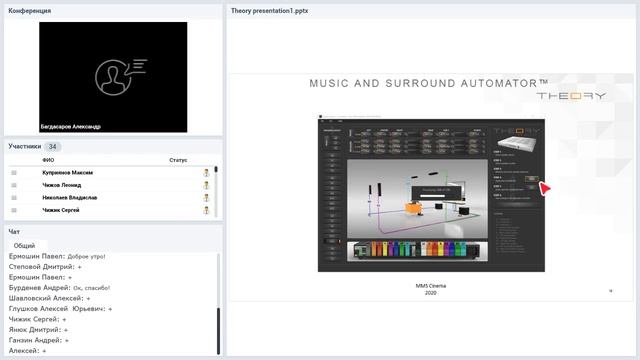This screenshot has width=640, height=360.
Task: Sort participants by ФИО column header
Action: click(x=48, y=160)
